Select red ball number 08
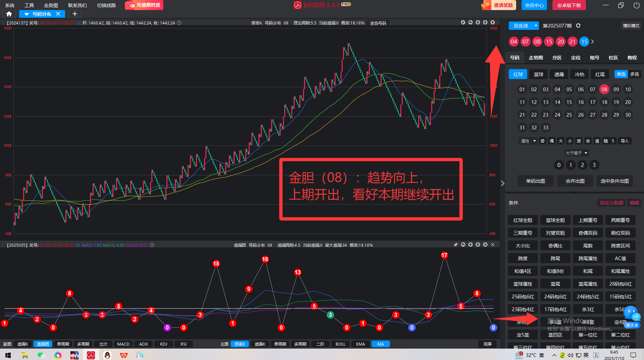The height and width of the screenshot is (360, 644). (x=604, y=89)
